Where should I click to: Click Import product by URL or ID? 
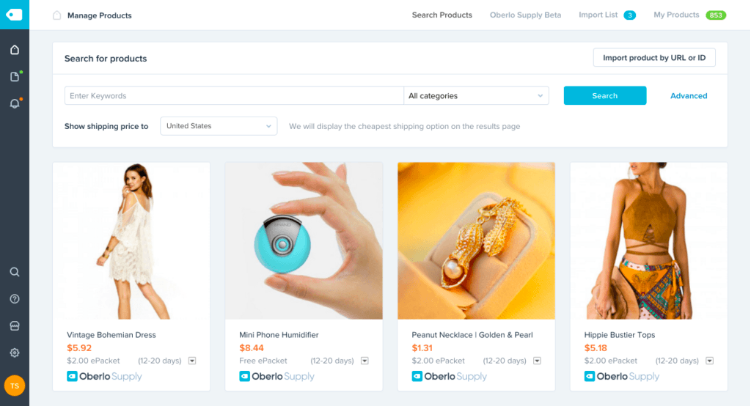tap(654, 57)
